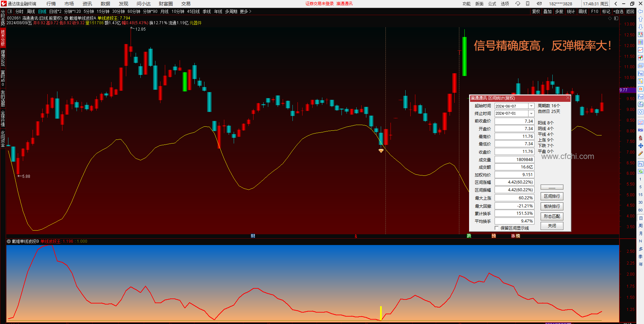
Task: Open 行情 menu
Action: point(51,4)
